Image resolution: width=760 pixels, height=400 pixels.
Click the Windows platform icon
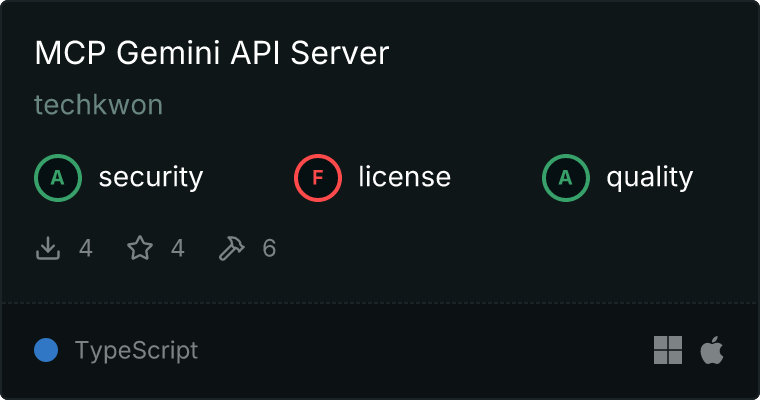(668, 350)
